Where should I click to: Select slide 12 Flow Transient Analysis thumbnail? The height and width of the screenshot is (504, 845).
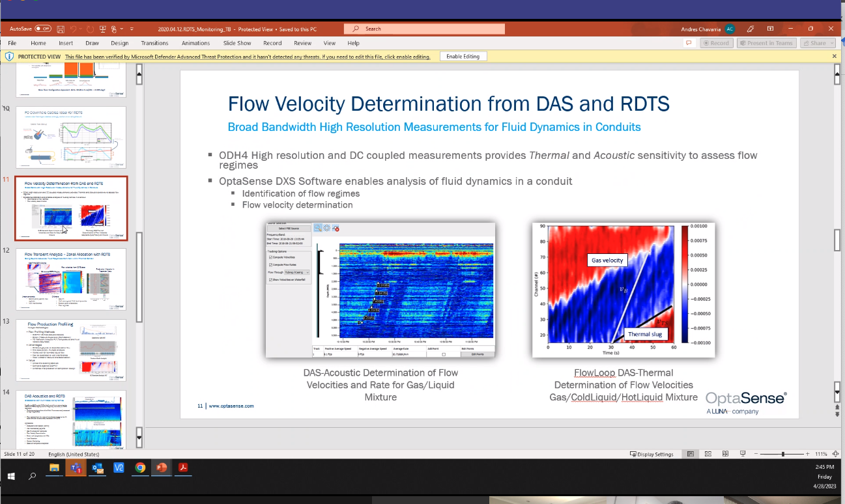[x=71, y=279]
